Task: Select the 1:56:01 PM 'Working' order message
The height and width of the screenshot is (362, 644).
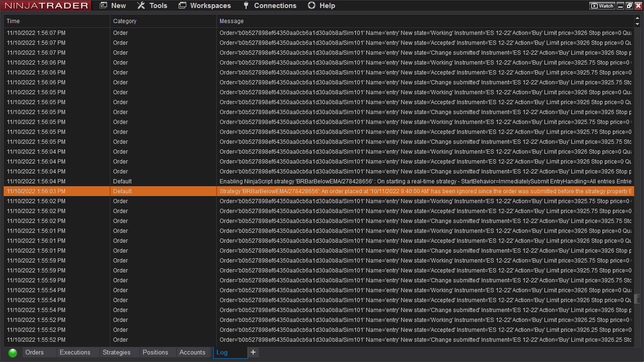Action: point(425,231)
